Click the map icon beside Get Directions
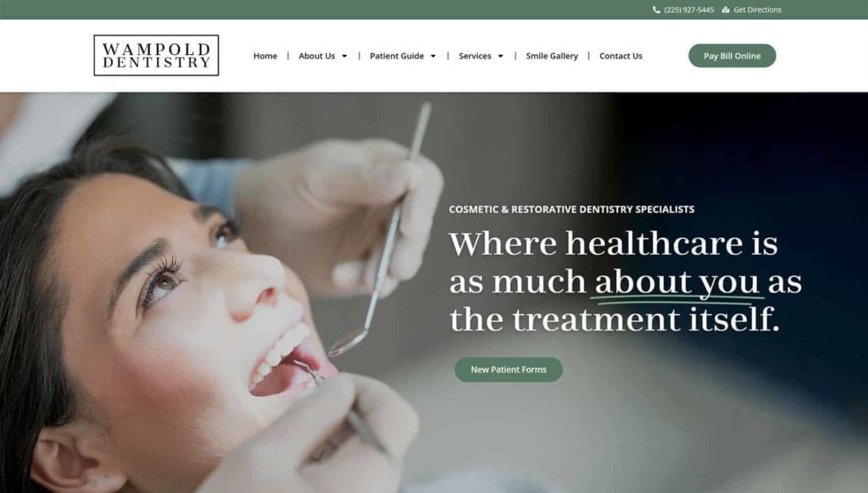Viewport: 868px width, 493px height. tap(726, 9)
